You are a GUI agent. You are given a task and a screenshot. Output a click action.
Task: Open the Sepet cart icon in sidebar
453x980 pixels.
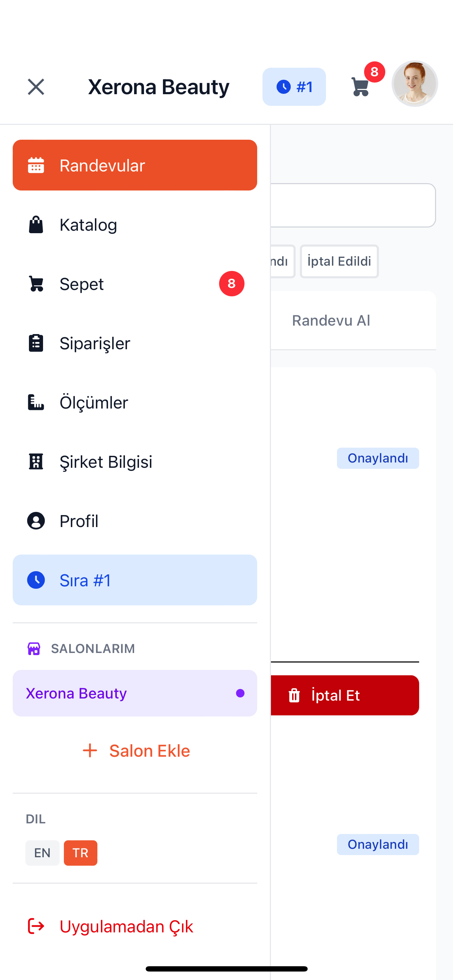click(x=36, y=284)
